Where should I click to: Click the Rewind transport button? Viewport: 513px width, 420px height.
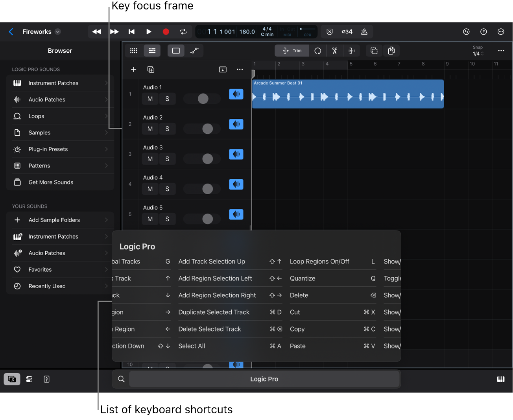96,32
